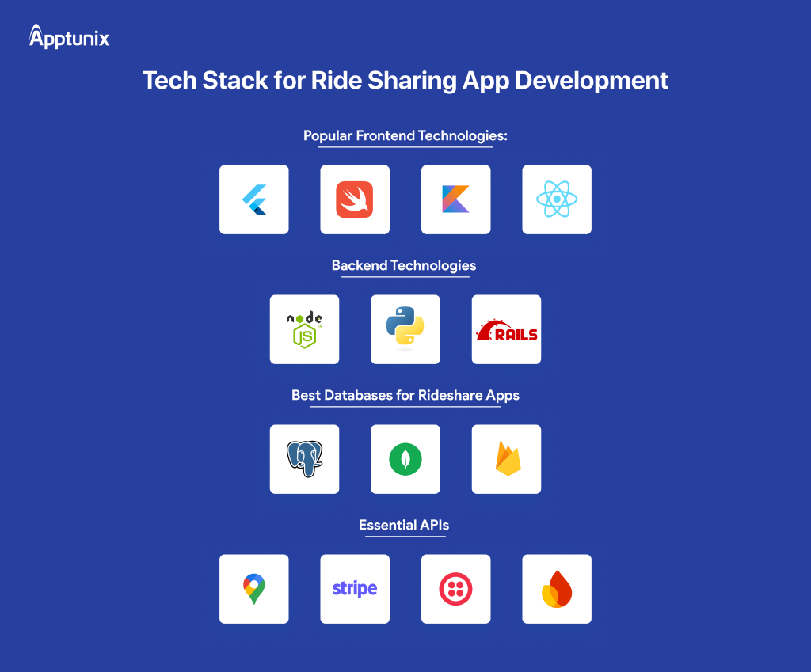This screenshot has height=672, width=811.
Task: Click the PostgreSQL elephant logo
Action: pos(304,459)
